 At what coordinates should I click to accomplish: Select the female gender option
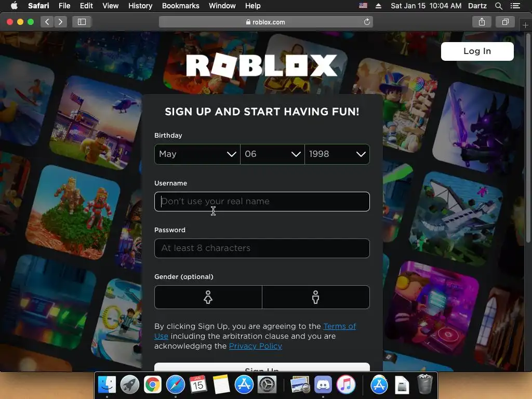tap(208, 297)
